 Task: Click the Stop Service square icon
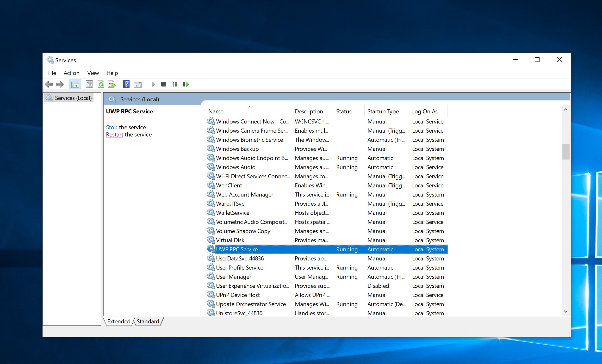(x=164, y=84)
